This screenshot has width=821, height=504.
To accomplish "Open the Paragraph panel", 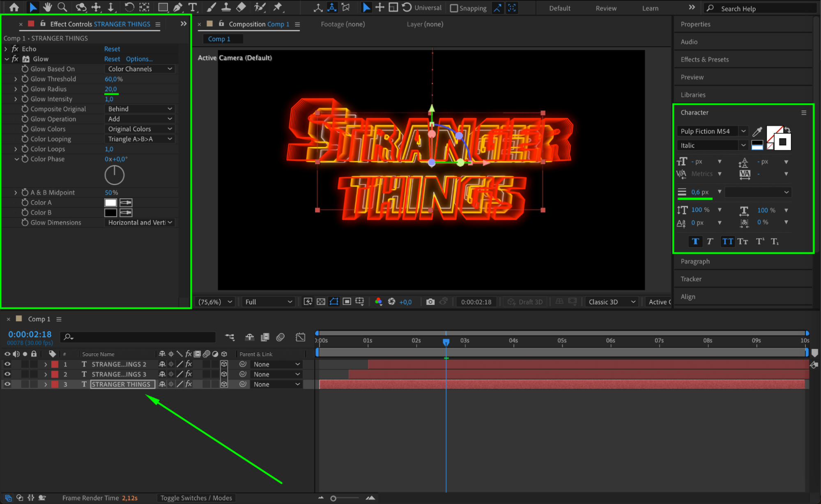I will click(695, 261).
